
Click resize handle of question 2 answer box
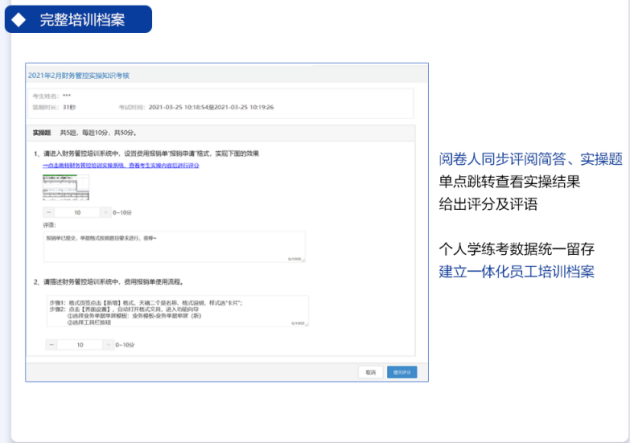point(307,324)
